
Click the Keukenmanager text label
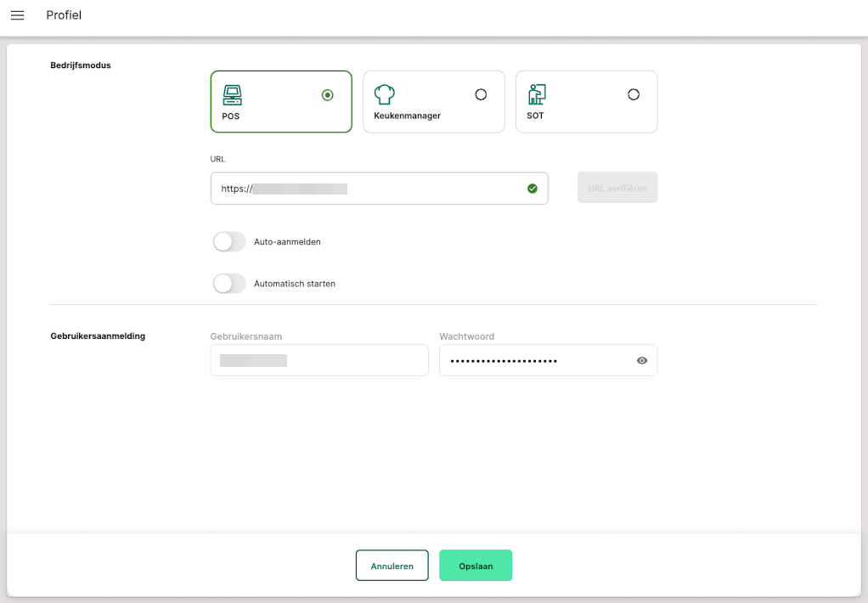click(407, 116)
